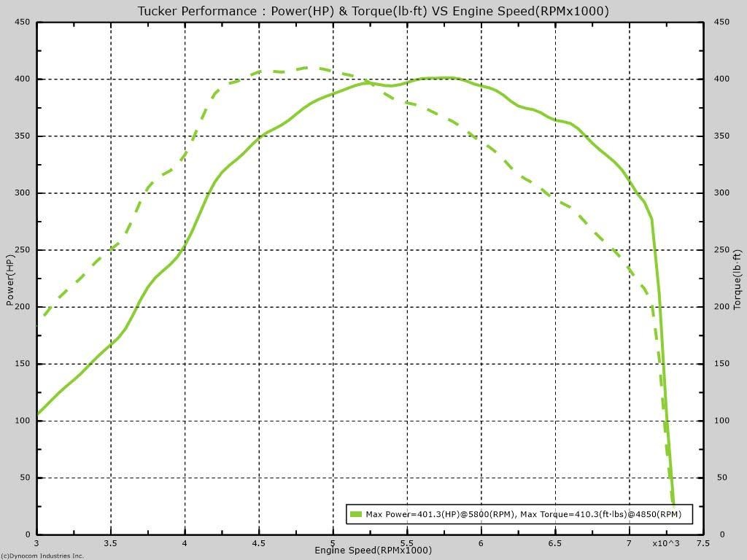Click the left axis value 200
Image resolution: width=747 pixels, height=560 pixels.
(x=22, y=307)
